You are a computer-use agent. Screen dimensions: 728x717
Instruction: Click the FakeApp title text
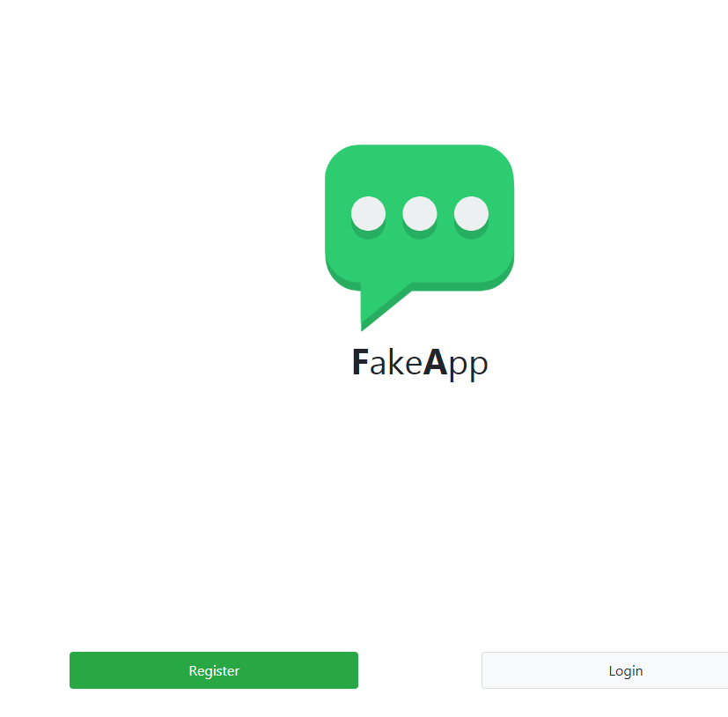click(420, 364)
